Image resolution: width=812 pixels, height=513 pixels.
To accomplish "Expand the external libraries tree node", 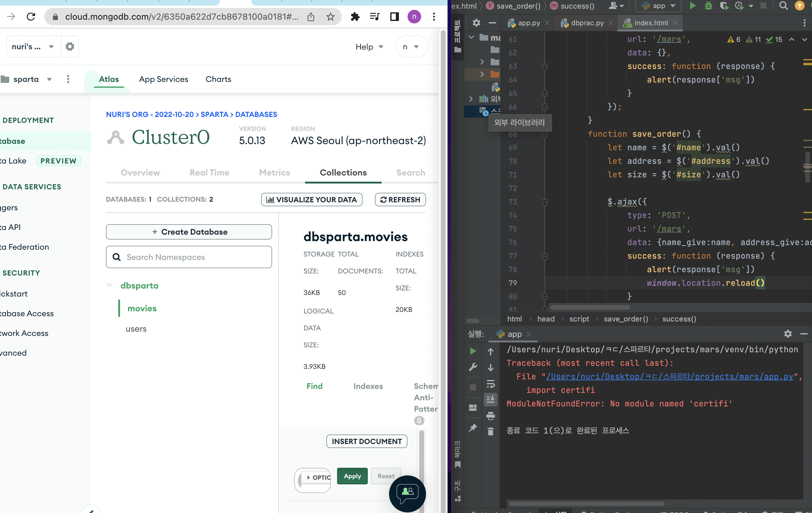I will click(x=471, y=99).
